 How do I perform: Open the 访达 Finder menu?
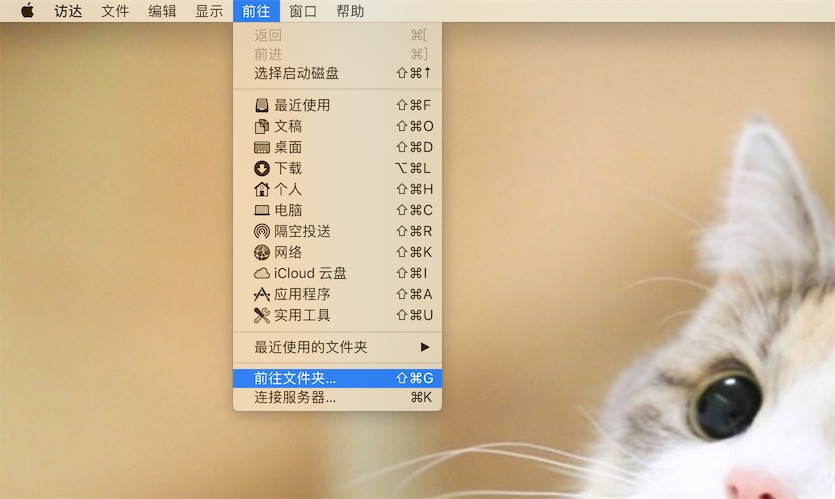pyautogui.click(x=68, y=11)
